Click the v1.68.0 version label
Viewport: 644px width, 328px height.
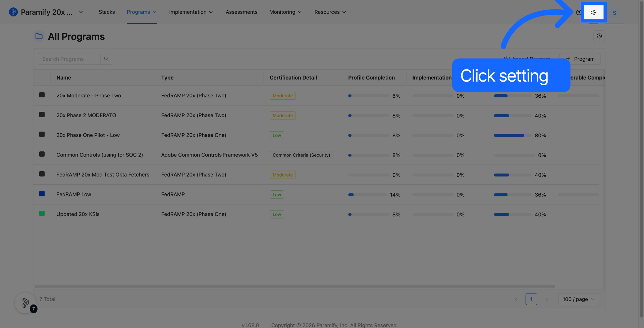(250, 325)
